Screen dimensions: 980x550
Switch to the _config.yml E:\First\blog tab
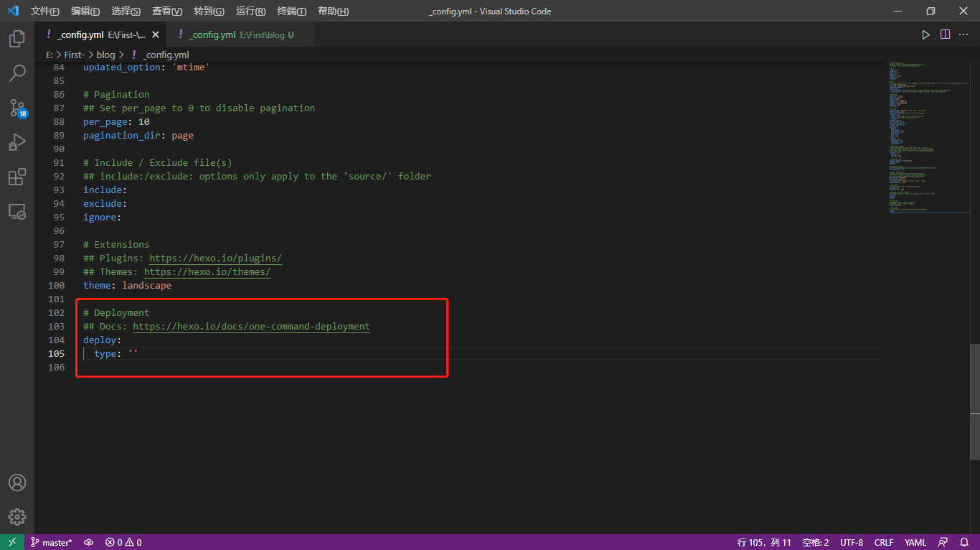tap(240, 34)
